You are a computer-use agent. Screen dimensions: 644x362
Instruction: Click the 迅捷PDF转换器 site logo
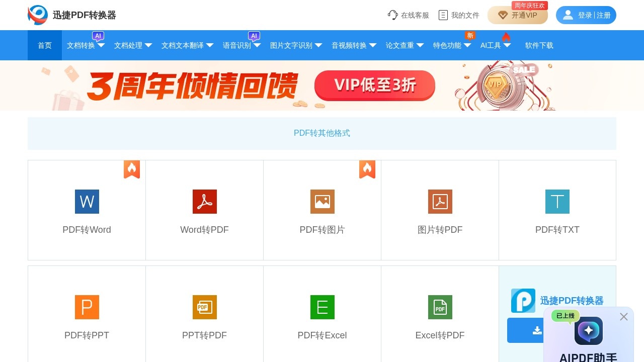71,15
